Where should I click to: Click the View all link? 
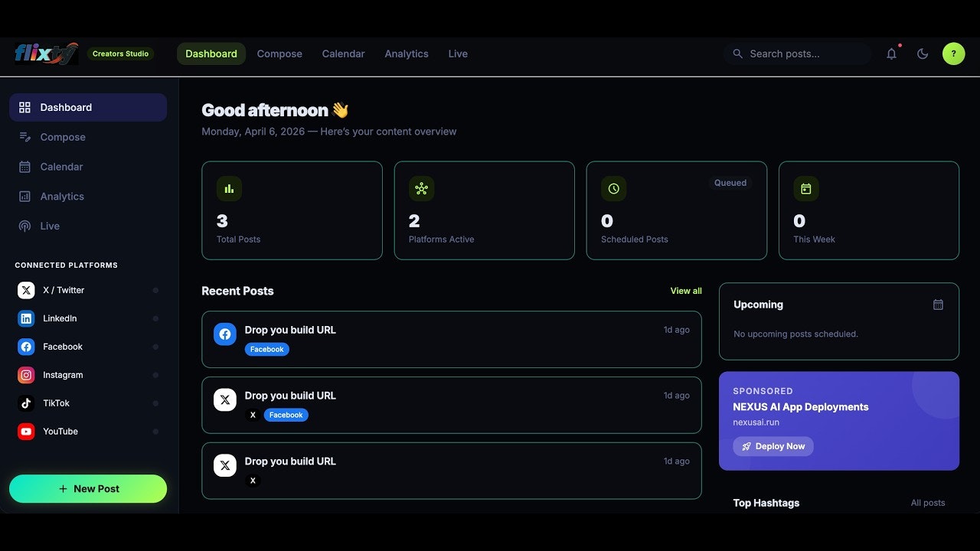(x=686, y=291)
